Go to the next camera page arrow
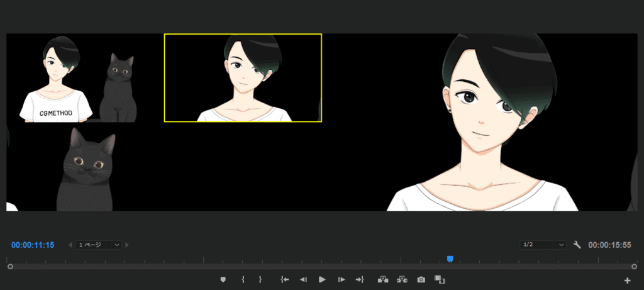Image resolution: width=644 pixels, height=290 pixels. pyautogui.click(x=128, y=245)
